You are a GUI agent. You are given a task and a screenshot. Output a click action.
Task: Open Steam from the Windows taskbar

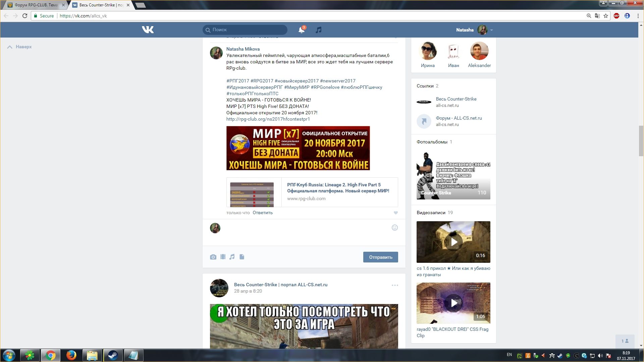pyautogui.click(x=113, y=355)
